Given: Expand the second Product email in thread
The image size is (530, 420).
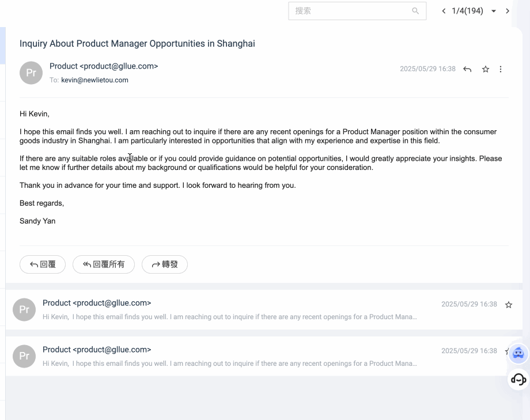Looking at the screenshot, I should (x=264, y=309).
